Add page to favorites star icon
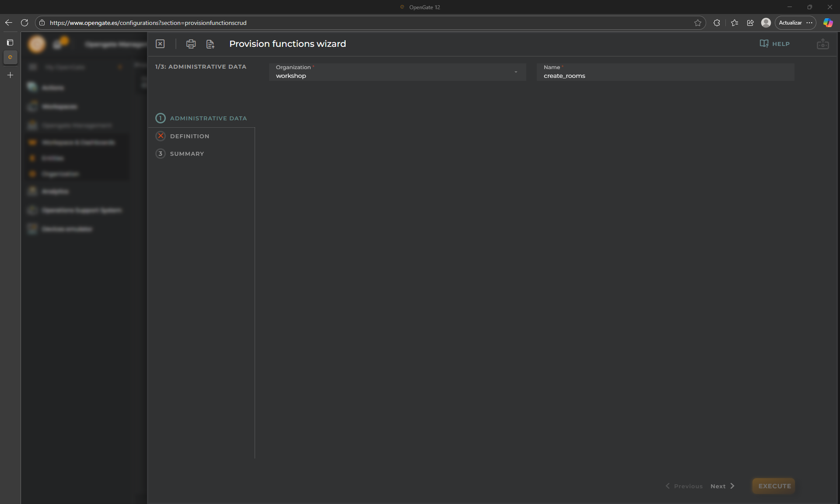The height and width of the screenshot is (504, 840). 697,23
